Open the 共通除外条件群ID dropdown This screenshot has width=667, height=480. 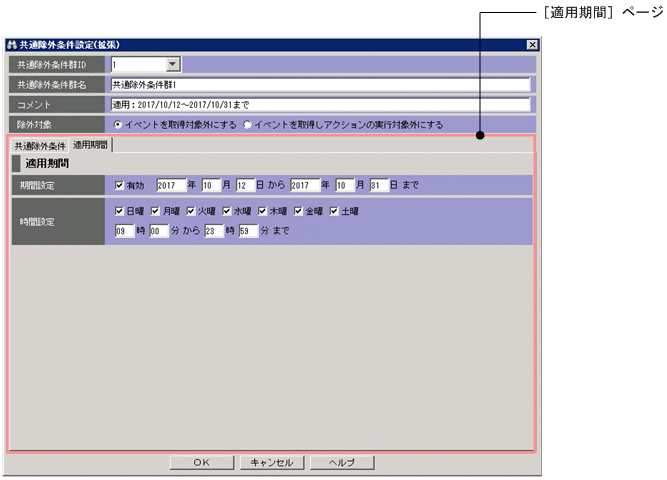pos(172,65)
